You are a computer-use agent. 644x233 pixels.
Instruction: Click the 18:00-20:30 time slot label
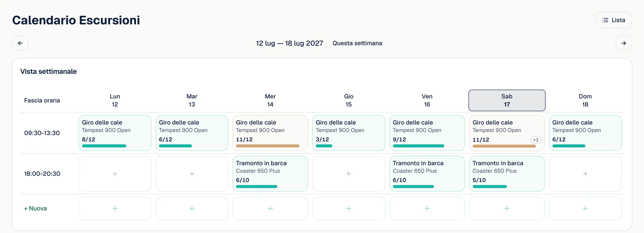[x=42, y=174]
